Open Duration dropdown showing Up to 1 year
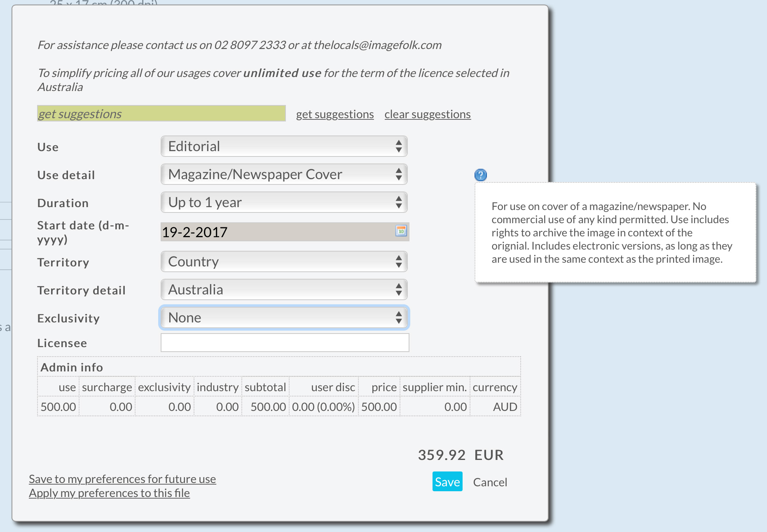The image size is (767, 532). [284, 202]
